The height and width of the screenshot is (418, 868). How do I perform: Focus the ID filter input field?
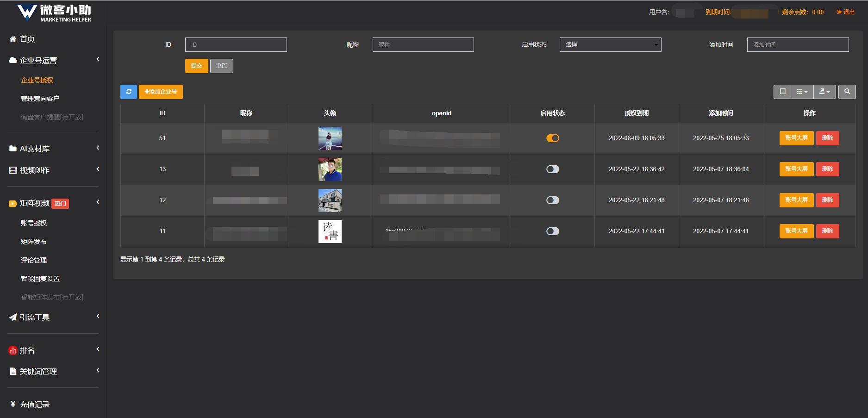[236, 44]
